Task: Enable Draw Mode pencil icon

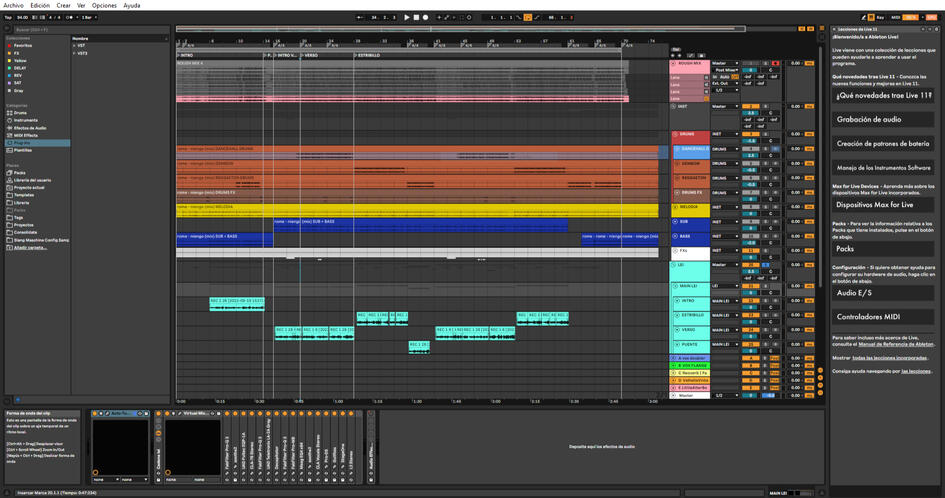Action: tap(864, 17)
